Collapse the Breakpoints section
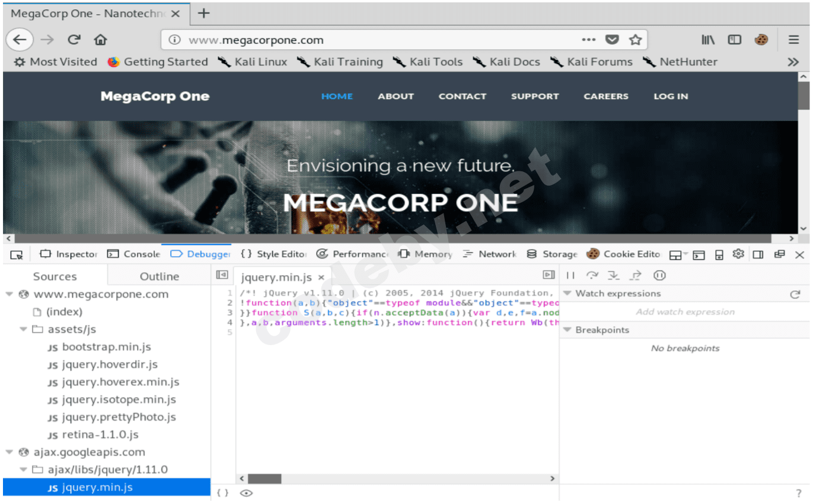The image size is (813, 504). [567, 330]
